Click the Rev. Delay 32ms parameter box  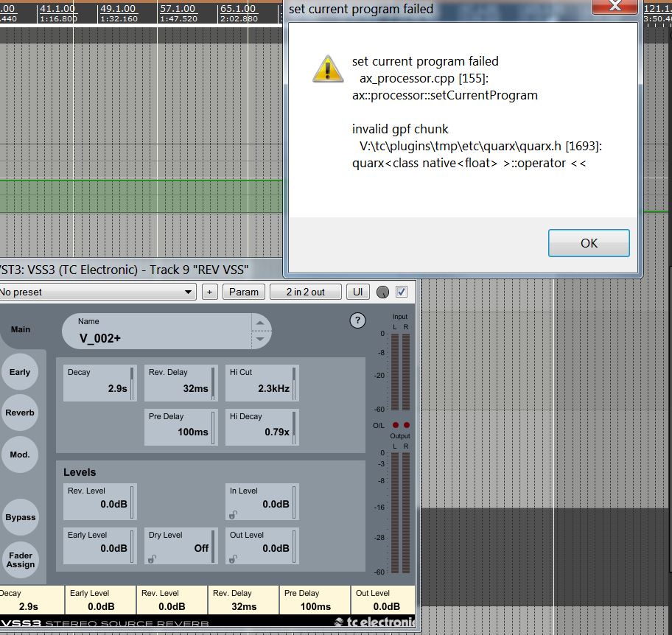point(181,383)
